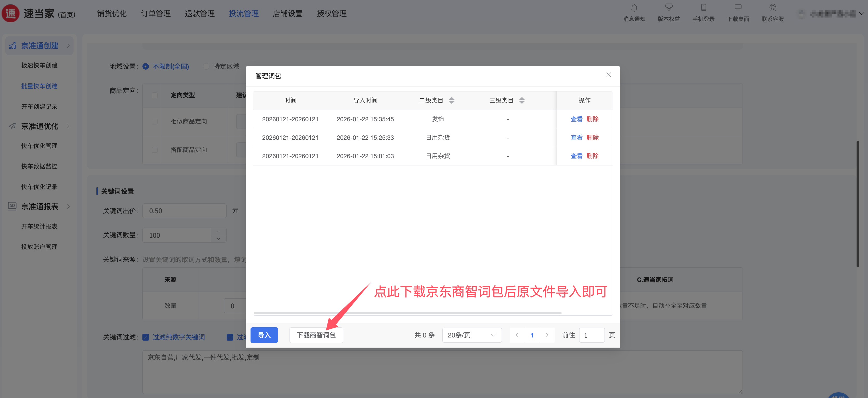Screen dimensions: 868x398
Task: Open the 订单管理 top menu
Action: pos(156,14)
